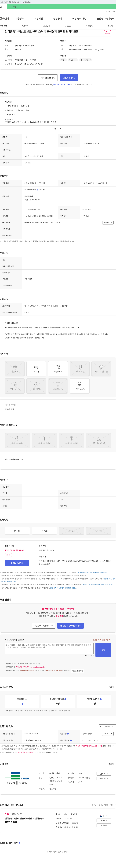This screenshot has width=116, height=868.
Task: Switch to the 복리후생 section tab
Action: [x=68, y=26]
